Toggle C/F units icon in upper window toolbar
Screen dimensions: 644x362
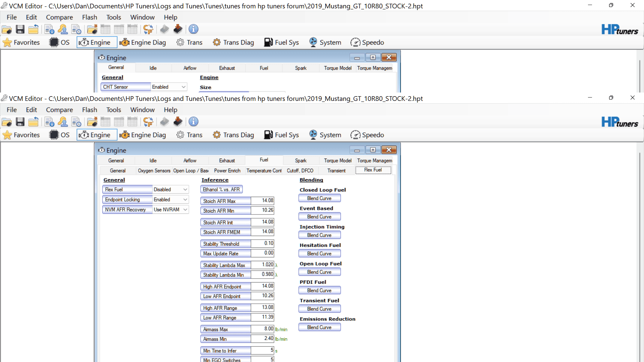(148, 29)
